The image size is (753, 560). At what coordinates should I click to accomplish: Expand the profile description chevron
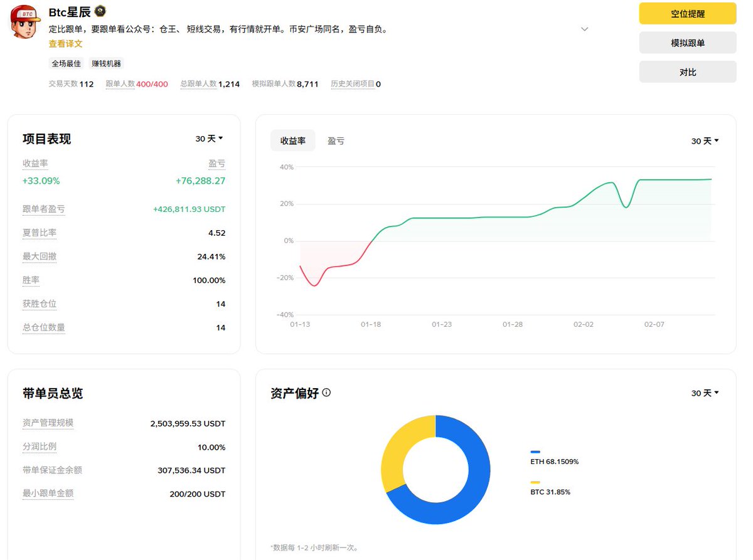[x=584, y=29]
